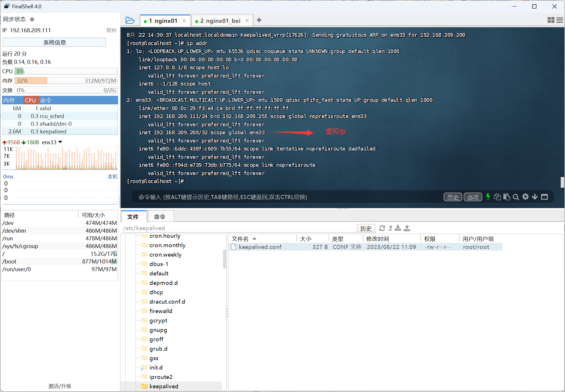
Task: Click the paste icon in command bar
Action: click(x=507, y=197)
